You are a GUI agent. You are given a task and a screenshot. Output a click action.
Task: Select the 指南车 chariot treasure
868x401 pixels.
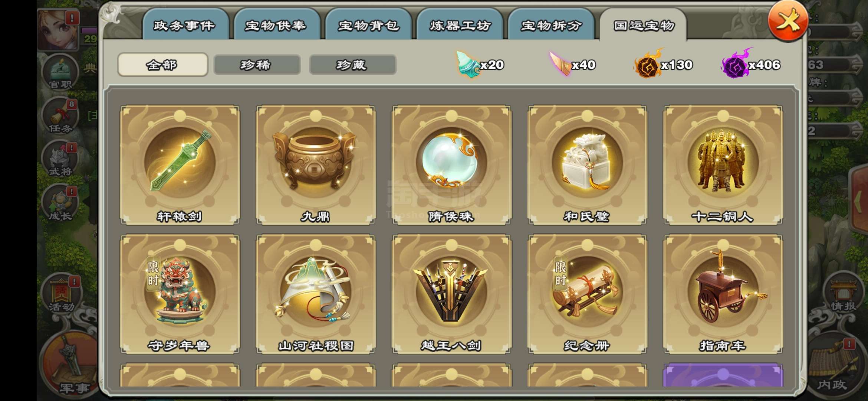(723, 294)
